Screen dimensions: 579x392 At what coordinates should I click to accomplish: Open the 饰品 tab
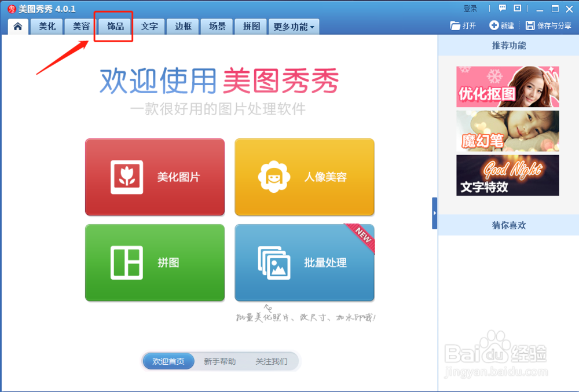(x=115, y=26)
